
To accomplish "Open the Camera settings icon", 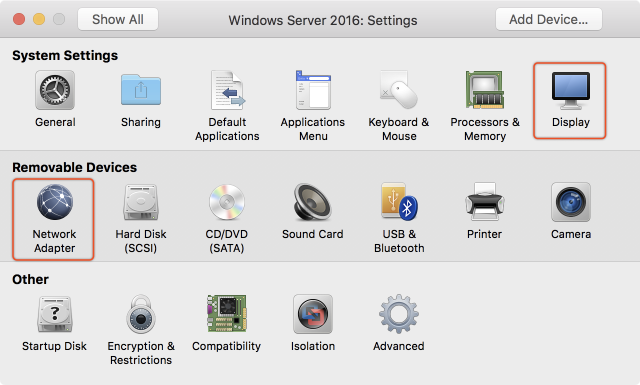I will click(571, 202).
